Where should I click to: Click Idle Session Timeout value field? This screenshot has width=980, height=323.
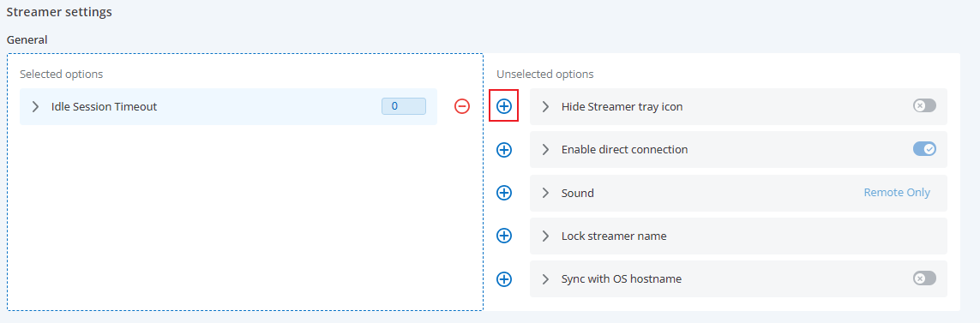click(404, 106)
